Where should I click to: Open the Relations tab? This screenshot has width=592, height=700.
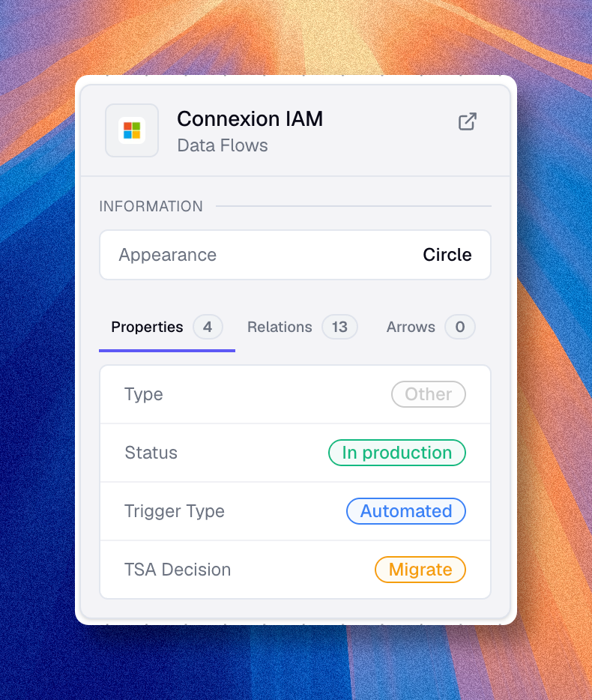pyautogui.click(x=280, y=327)
